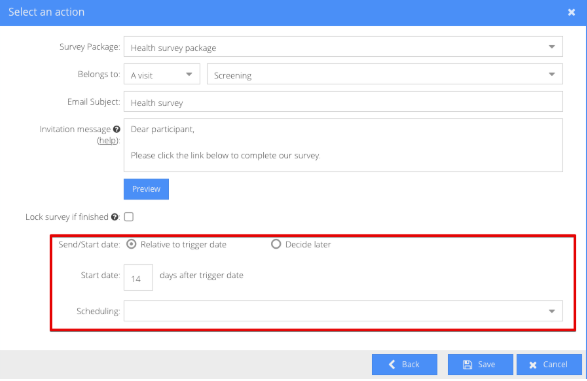The width and height of the screenshot is (587, 381).
Task: Click the left arrow icon on Back
Action: (392, 364)
